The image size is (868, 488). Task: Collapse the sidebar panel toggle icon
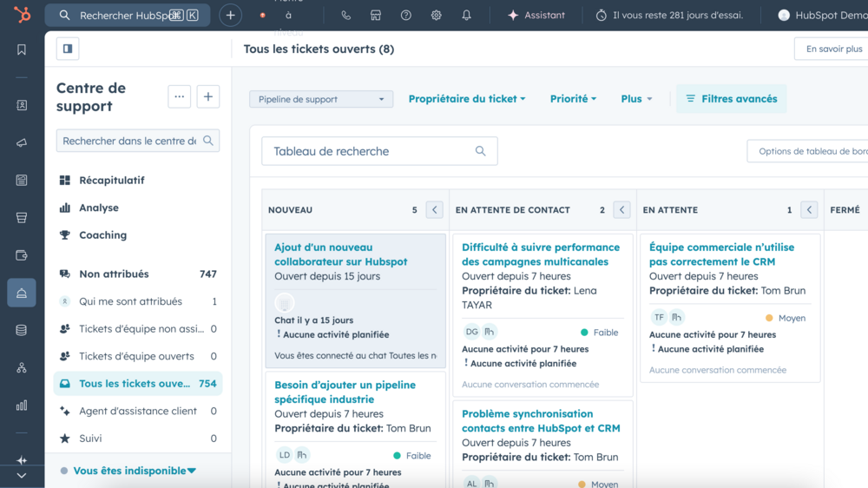pyautogui.click(x=68, y=49)
